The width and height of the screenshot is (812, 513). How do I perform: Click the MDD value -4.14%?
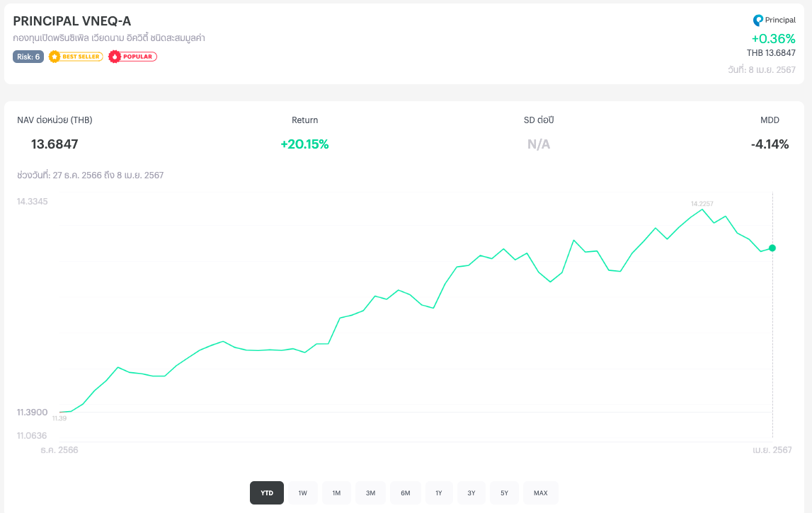(x=770, y=144)
